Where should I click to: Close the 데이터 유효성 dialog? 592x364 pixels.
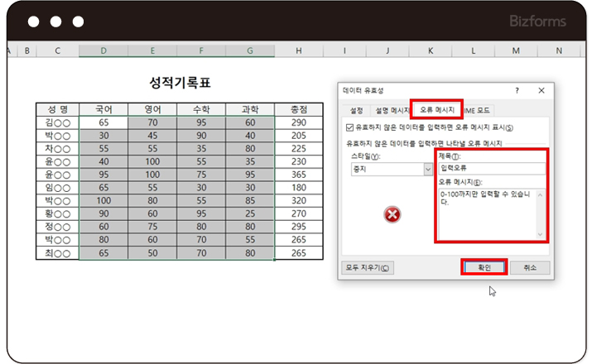pyautogui.click(x=541, y=90)
